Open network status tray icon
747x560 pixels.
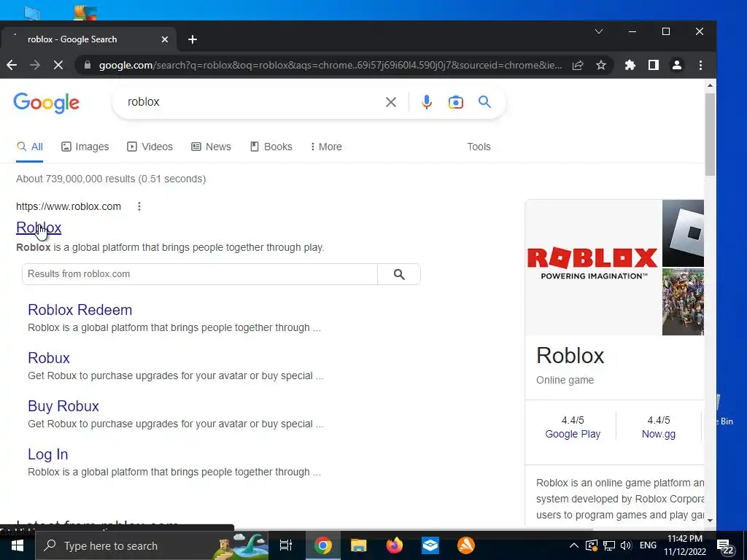609,545
